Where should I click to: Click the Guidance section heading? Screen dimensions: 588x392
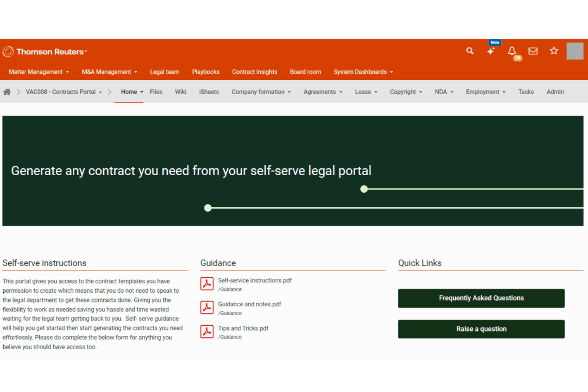pos(218,263)
